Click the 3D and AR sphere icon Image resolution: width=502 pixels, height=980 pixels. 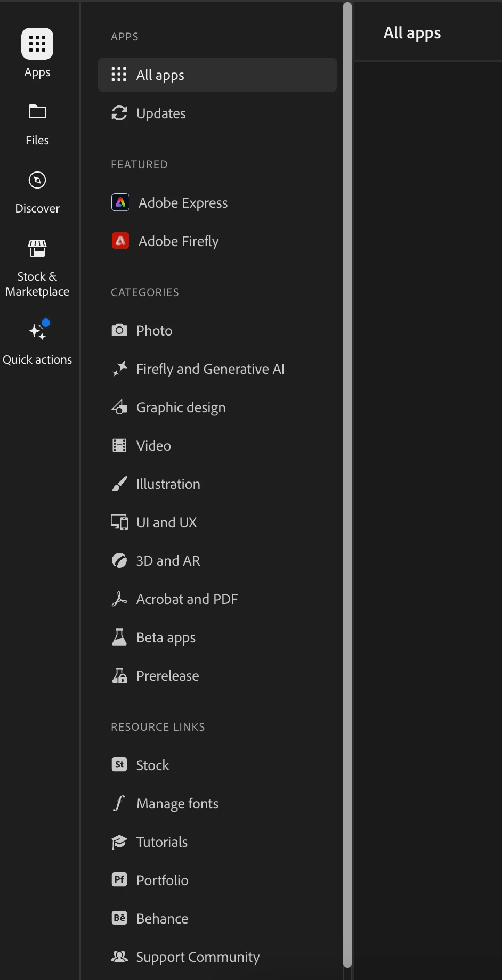click(x=119, y=560)
